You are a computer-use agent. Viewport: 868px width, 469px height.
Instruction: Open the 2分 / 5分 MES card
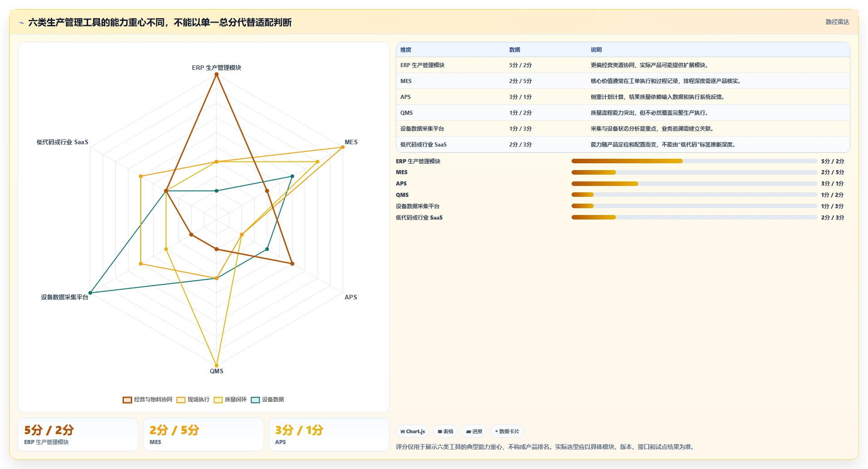[203, 435]
